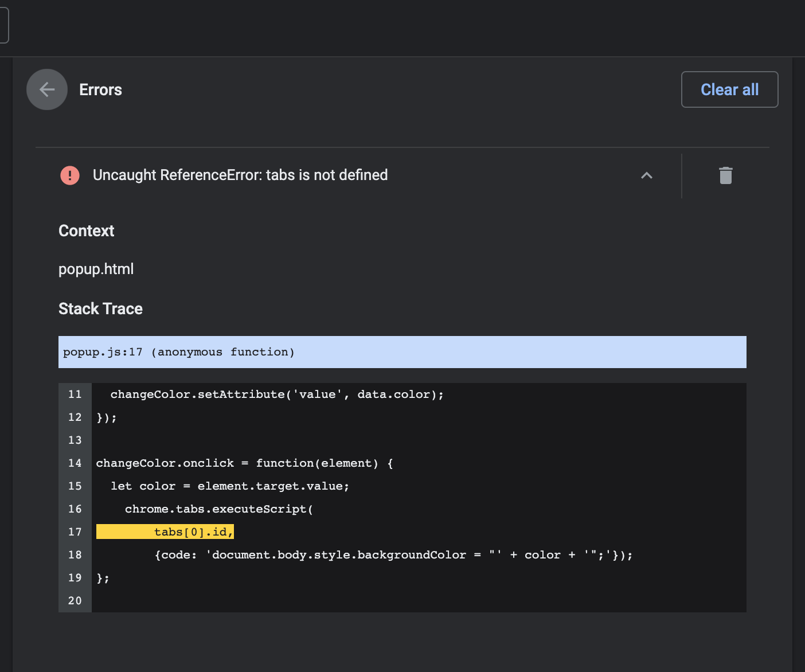Click the 'Errors' page heading
This screenshot has height=672, width=805.
[100, 90]
